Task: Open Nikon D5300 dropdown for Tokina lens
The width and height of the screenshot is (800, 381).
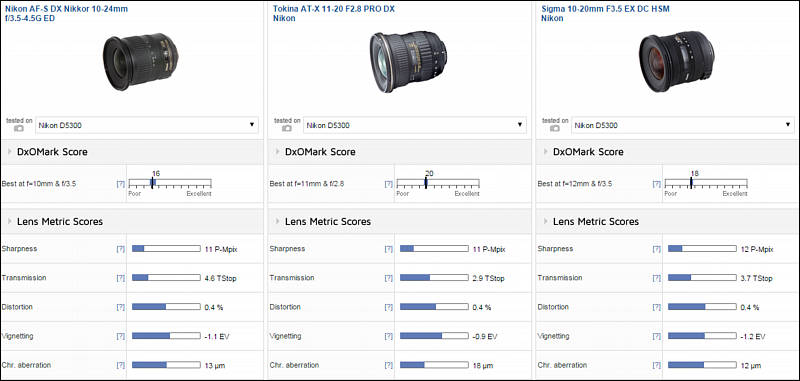Action: (415, 125)
